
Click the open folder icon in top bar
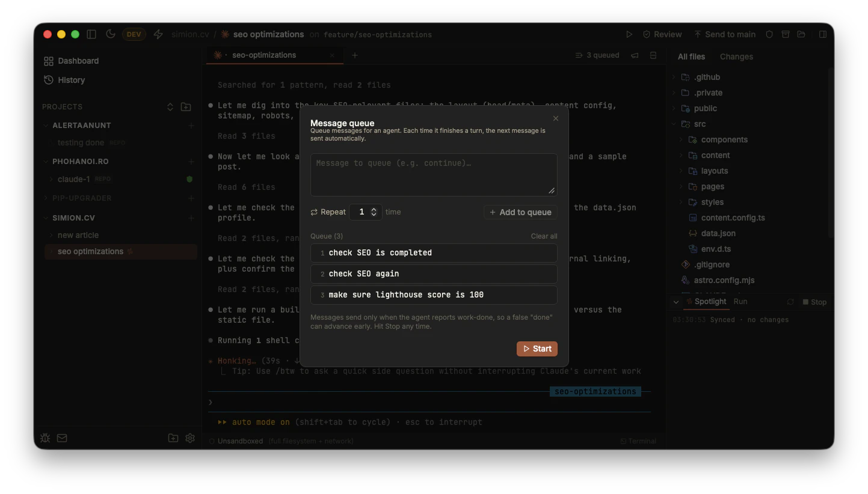tap(801, 34)
